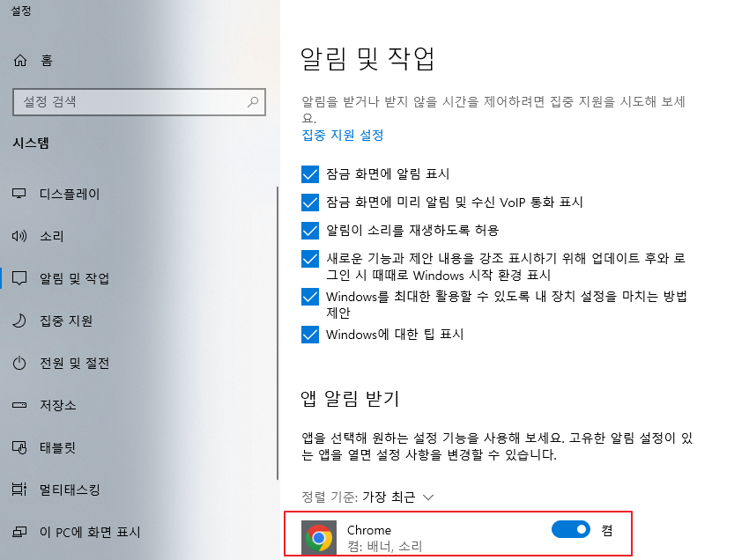
Task: Click the notifications speech bubble icon
Action: pyautogui.click(x=19, y=278)
